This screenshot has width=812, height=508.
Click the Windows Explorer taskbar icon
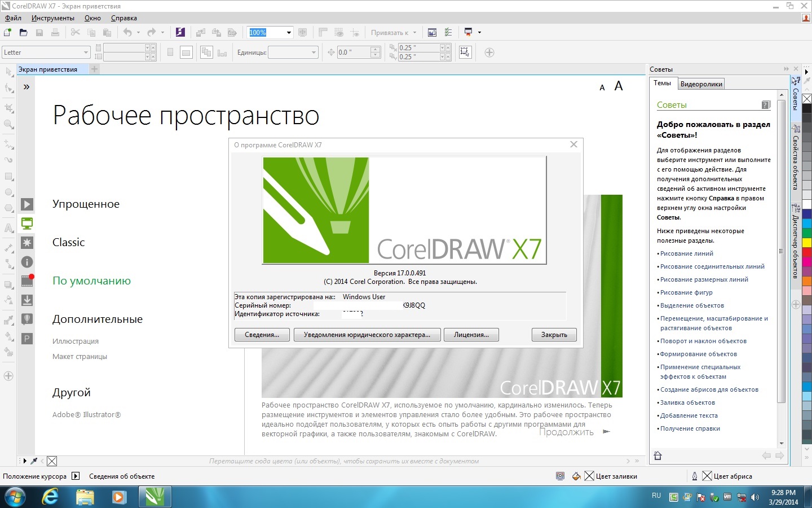[x=85, y=497]
